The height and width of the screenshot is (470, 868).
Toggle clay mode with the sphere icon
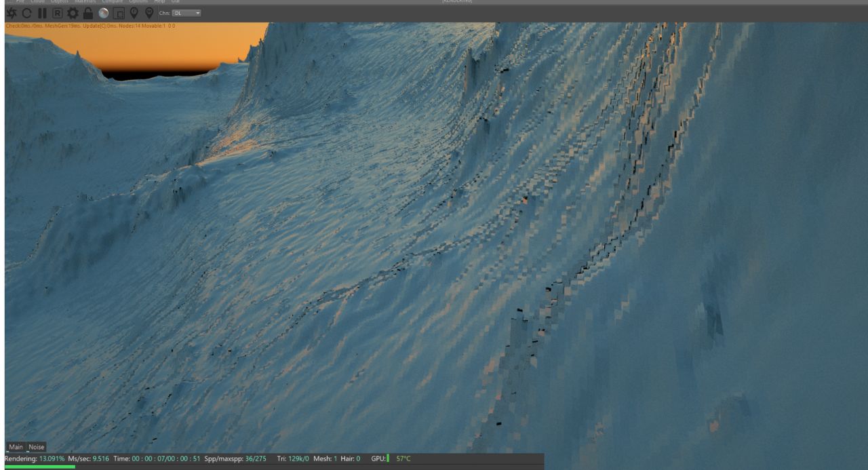pos(103,13)
